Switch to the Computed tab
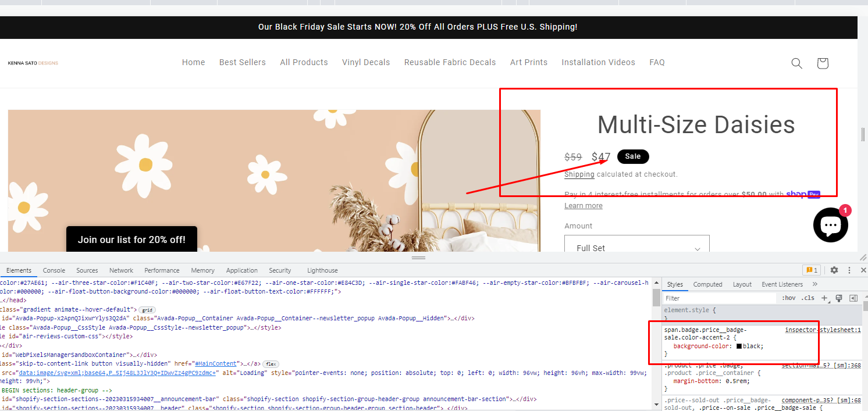 pos(707,284)
